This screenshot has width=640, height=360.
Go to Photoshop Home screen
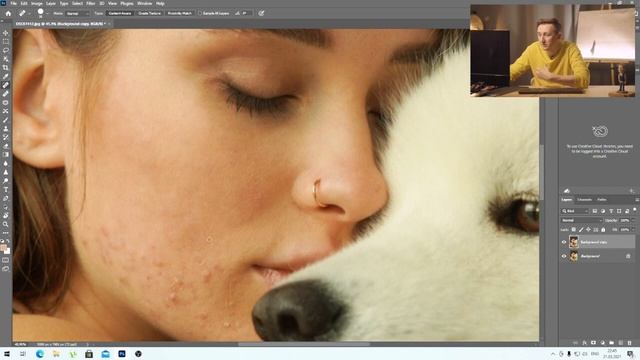click(8, 13)
